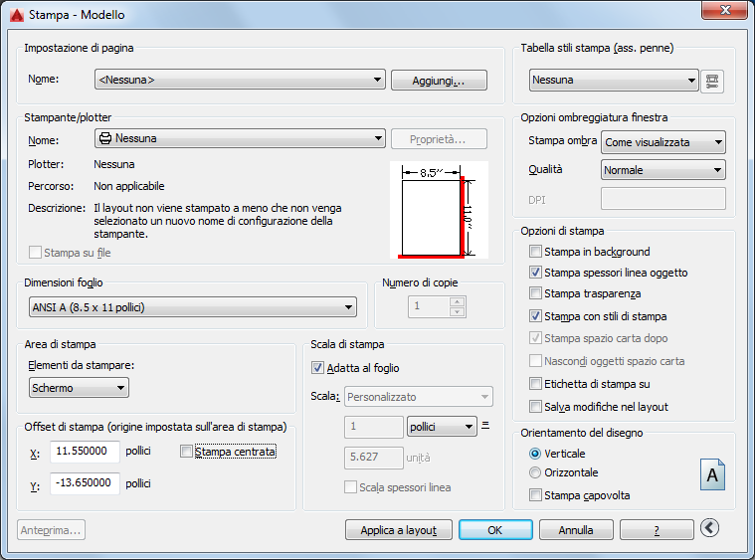The height and width of the screenshot is (560, 755).
Task: Toggle Stampa su file checkbox
Action: tap(35, 253)
